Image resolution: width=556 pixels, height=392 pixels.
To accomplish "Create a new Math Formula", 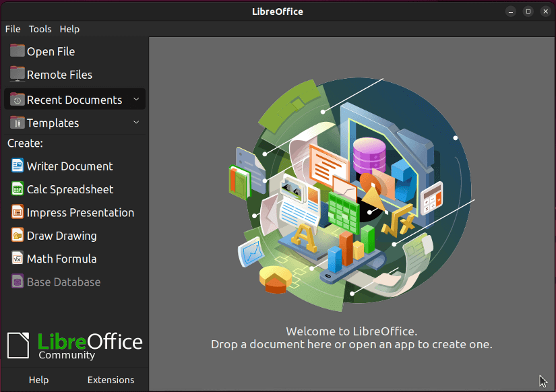I will pyautogui.click(x=75, y=259).
